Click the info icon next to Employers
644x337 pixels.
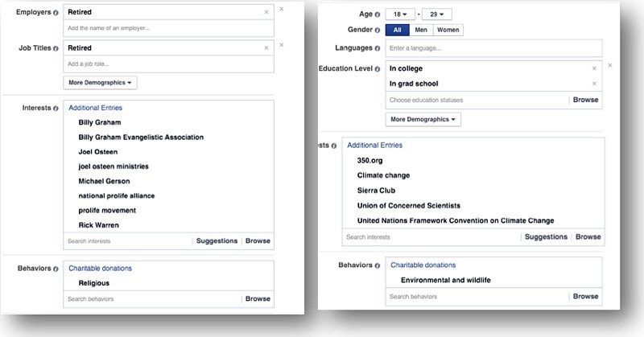(x=56, y=13)
